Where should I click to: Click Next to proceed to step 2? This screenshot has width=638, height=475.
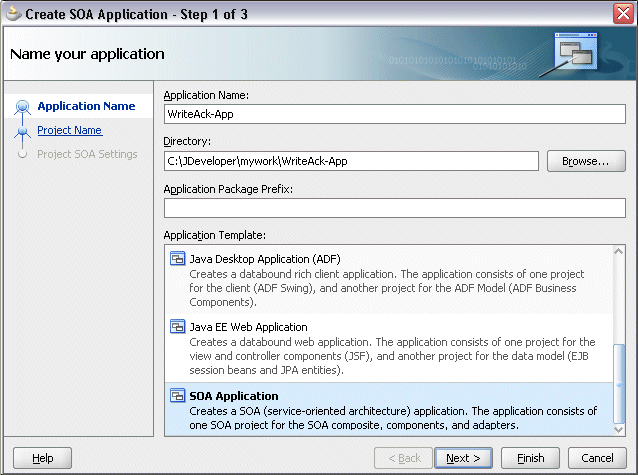pos(463,458)
